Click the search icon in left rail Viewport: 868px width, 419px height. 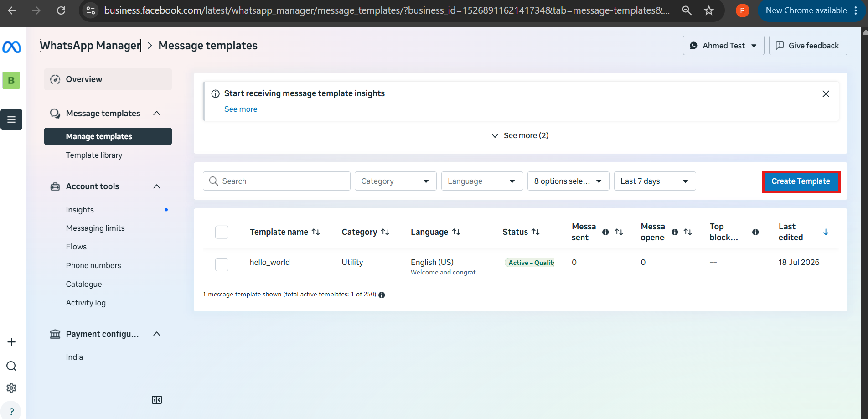pos(11,366)
